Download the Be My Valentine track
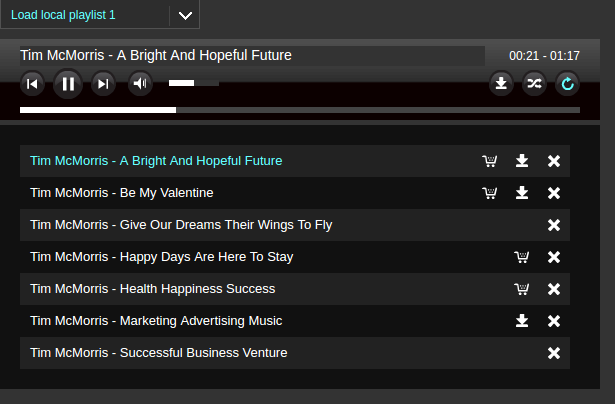This screenshot has height=404, width=615. point(522,193)
